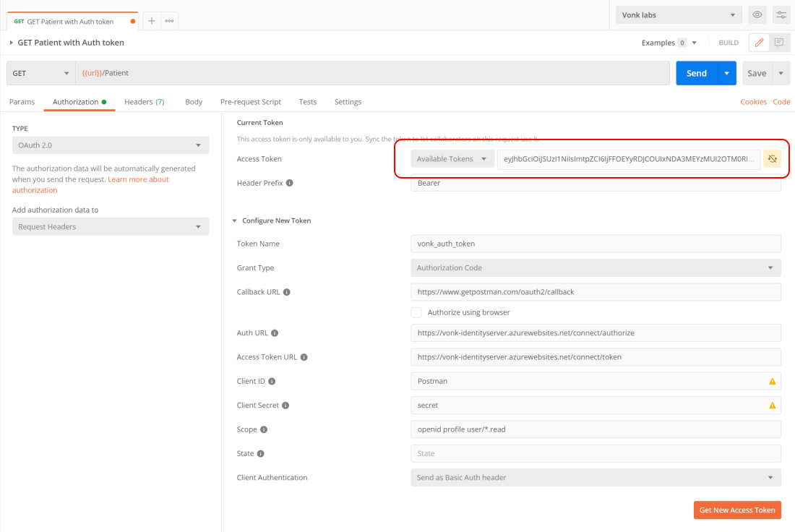Click the blue Send button

coord(697,73)
